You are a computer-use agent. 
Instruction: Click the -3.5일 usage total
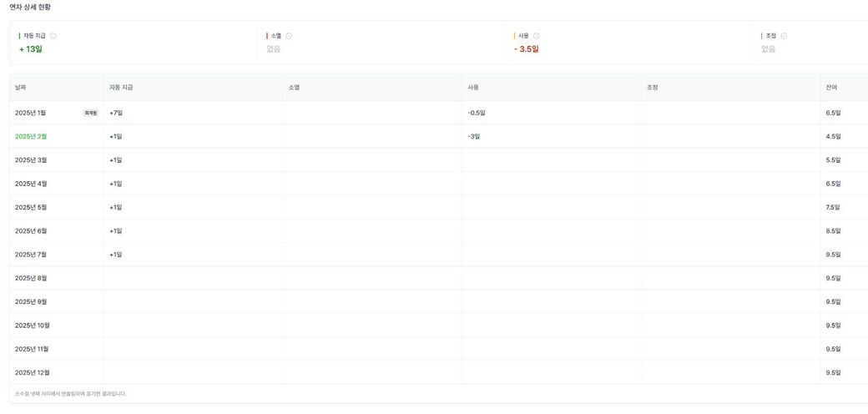526,49
